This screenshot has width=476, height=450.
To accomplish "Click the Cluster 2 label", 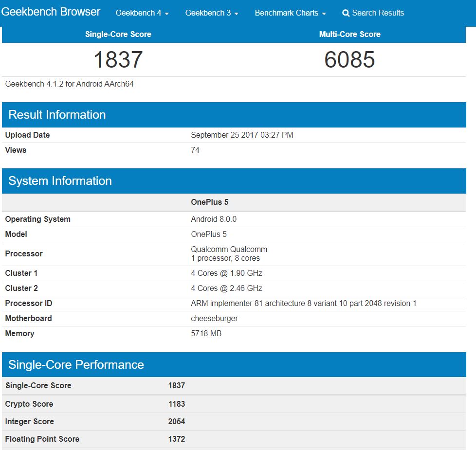I will point(21,288).
